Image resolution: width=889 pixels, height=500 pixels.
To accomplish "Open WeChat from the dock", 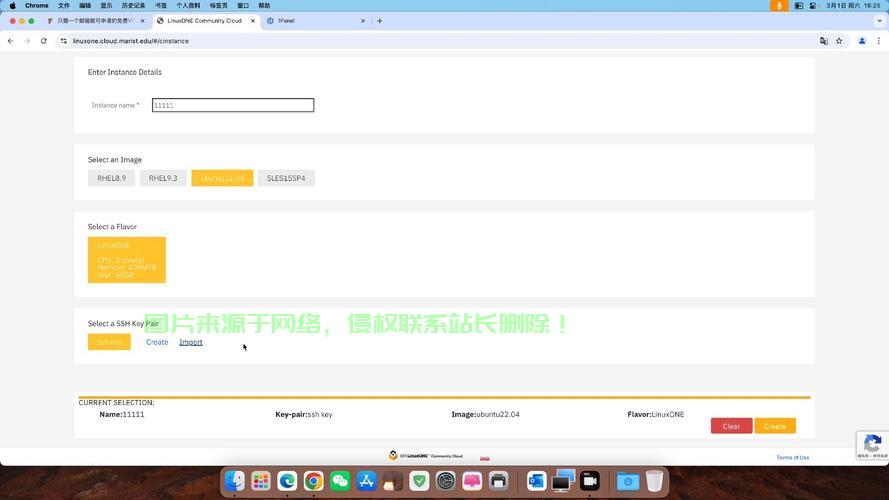I will pos(340,481).
